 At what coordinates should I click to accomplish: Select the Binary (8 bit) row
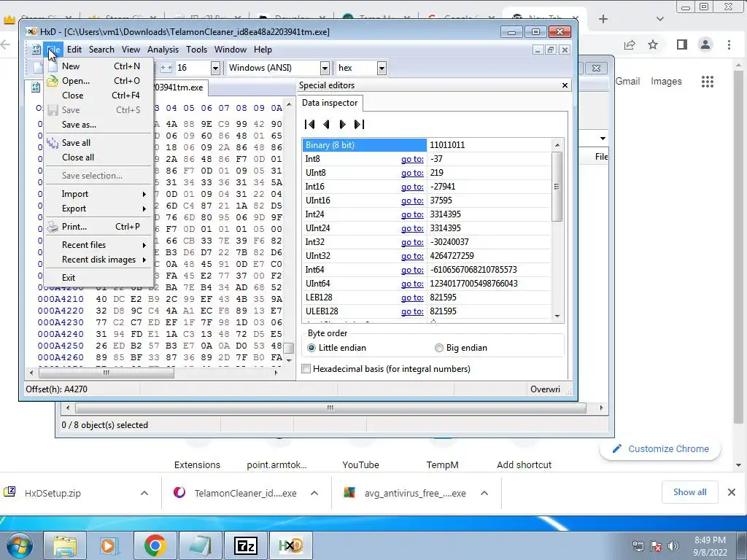coord(426,145)
